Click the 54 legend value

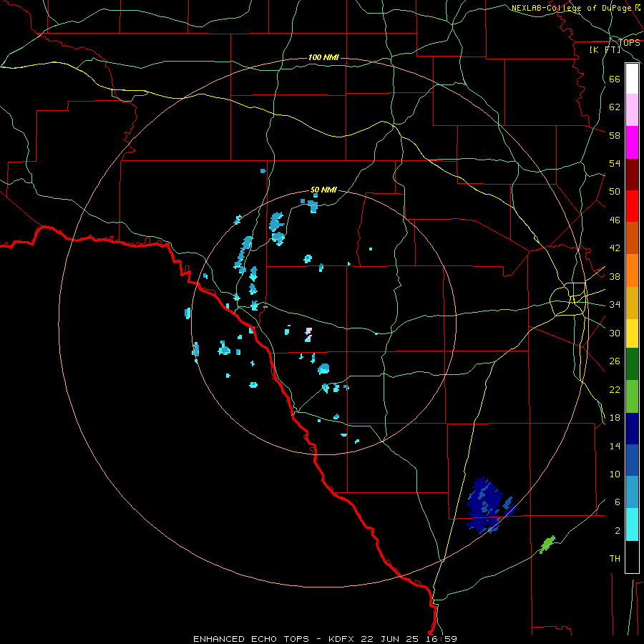pos(615,163)
